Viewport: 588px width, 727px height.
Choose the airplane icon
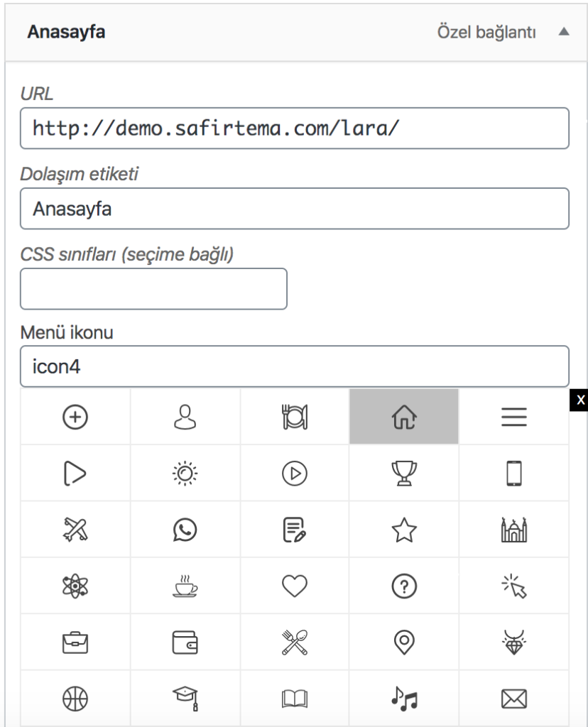75,530
